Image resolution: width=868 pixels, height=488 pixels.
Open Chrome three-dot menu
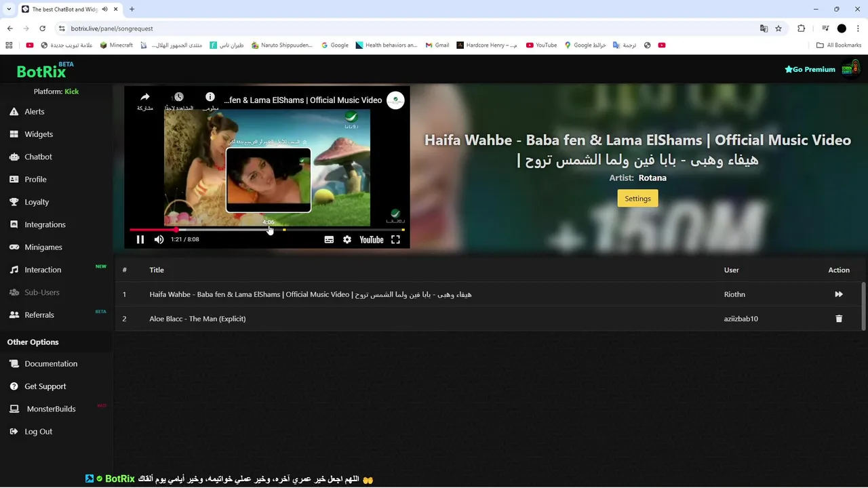point(858,28)
